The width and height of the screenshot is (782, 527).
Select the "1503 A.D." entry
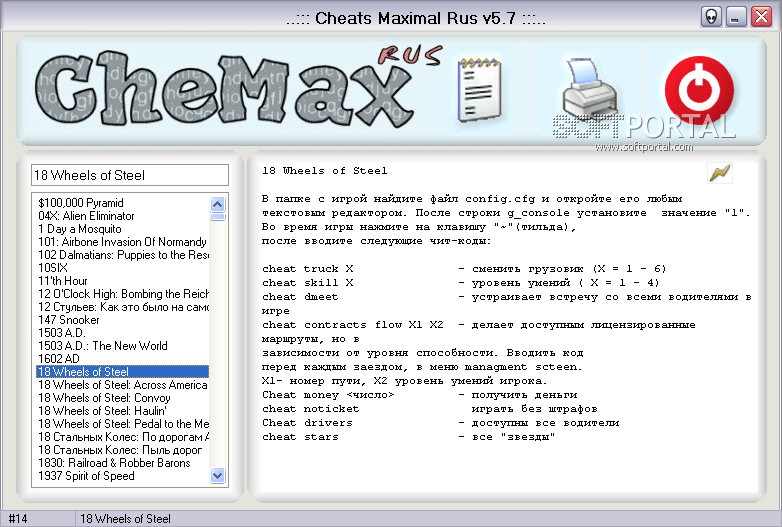(123, 332)
